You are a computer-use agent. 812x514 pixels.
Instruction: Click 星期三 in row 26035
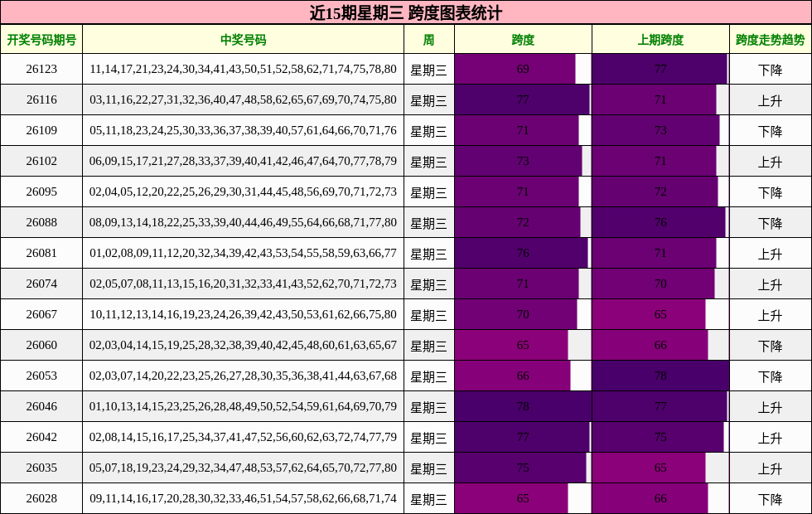[x=429, y=468]
